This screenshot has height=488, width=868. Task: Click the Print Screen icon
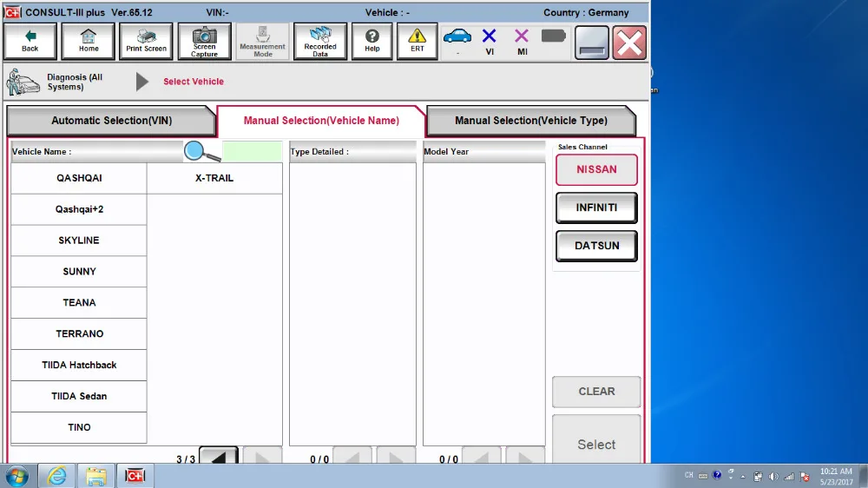[x=146, y=41]
